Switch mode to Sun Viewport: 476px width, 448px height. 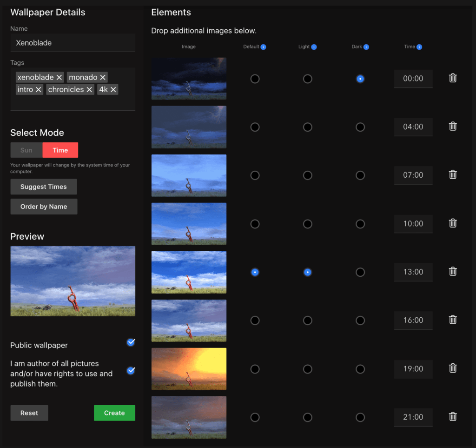click(x=26, y=150)
